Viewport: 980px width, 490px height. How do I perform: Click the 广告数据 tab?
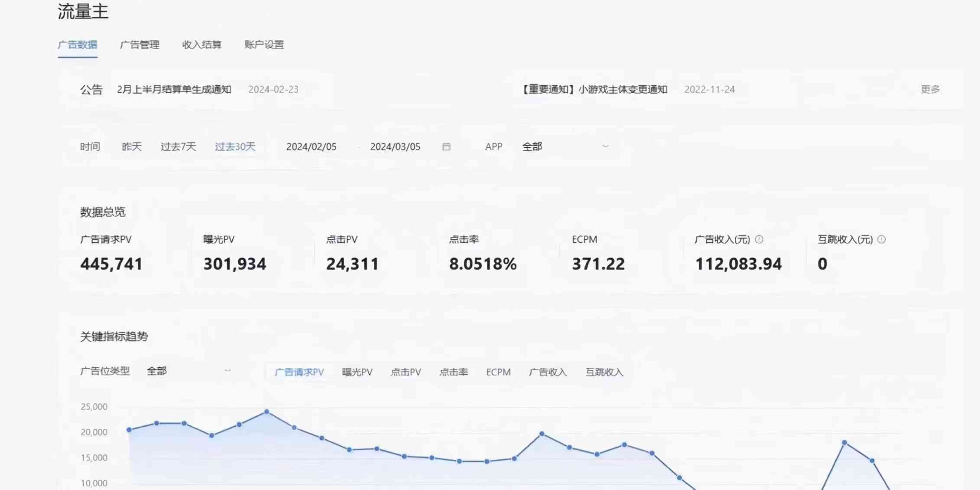tap(78, 44)
